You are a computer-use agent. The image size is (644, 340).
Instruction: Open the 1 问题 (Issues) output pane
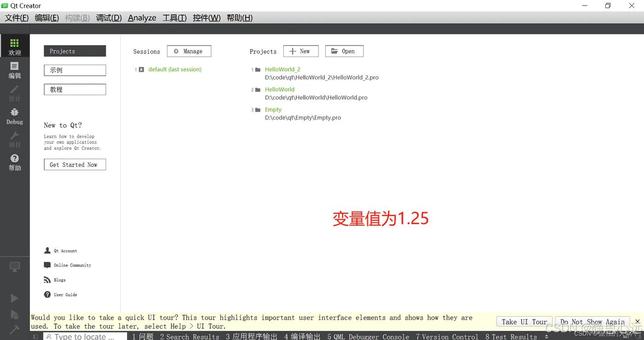[x=143, y=337]
